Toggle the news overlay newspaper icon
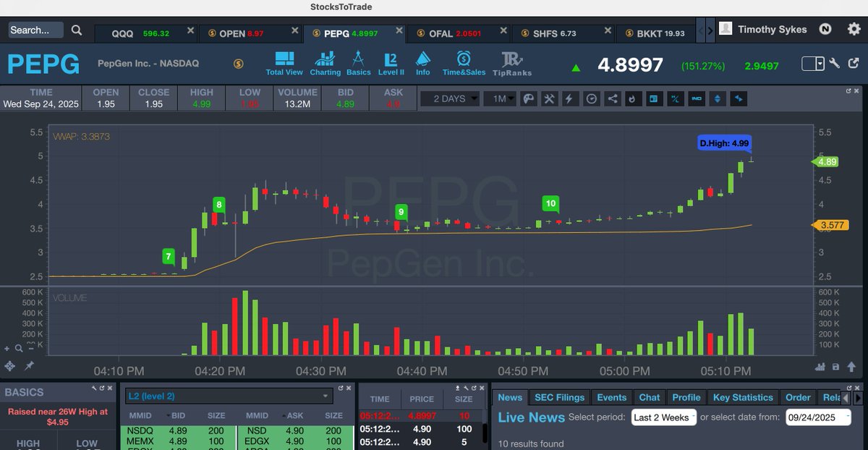 click(x=654, y=98)
